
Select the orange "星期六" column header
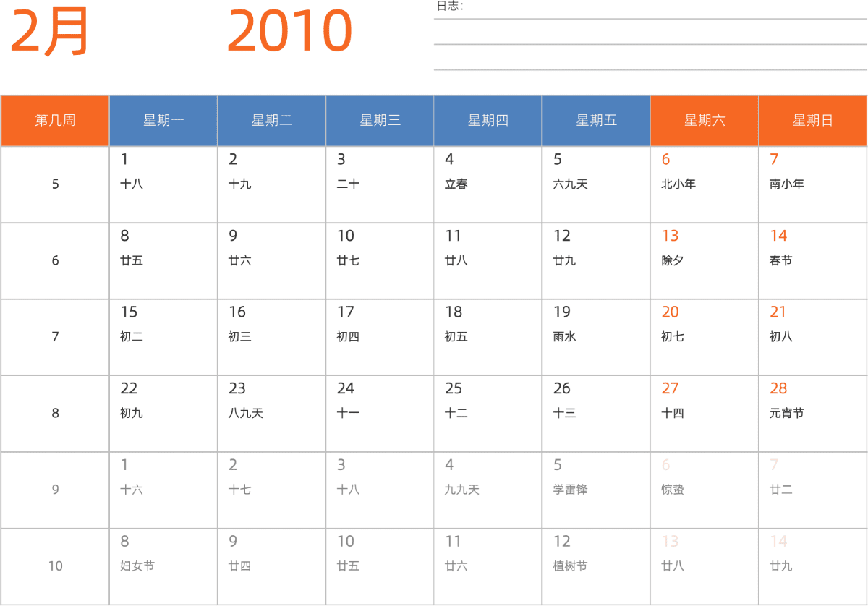(x=705, y=121)
